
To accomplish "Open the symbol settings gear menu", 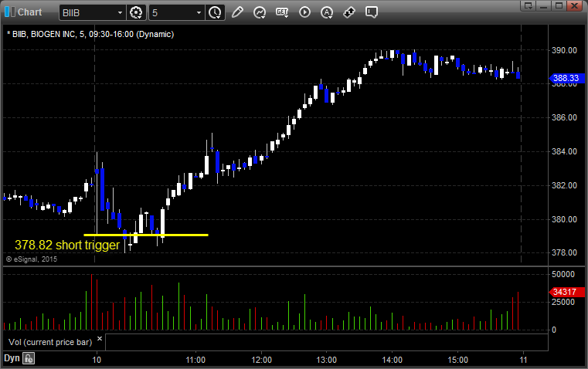I will tap(136, 12).
